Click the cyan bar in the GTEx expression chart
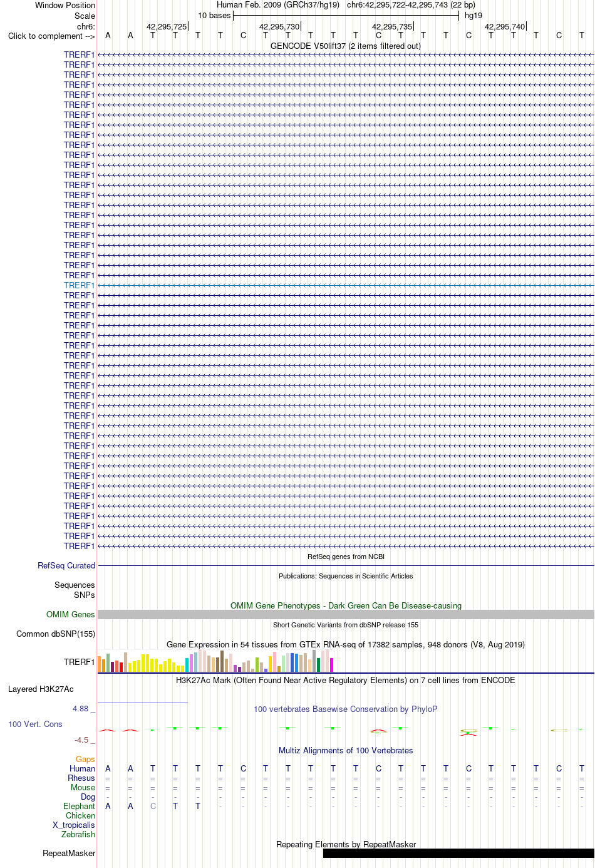 [187, 665]
